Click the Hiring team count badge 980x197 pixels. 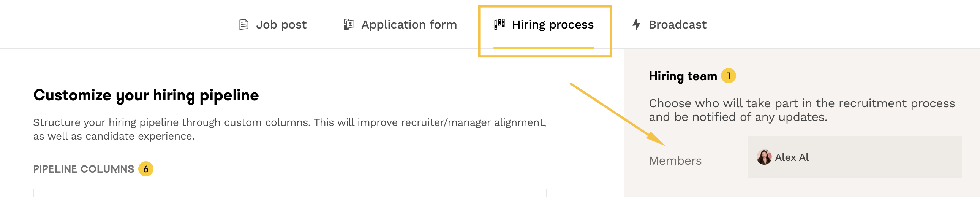click(728, 76)
